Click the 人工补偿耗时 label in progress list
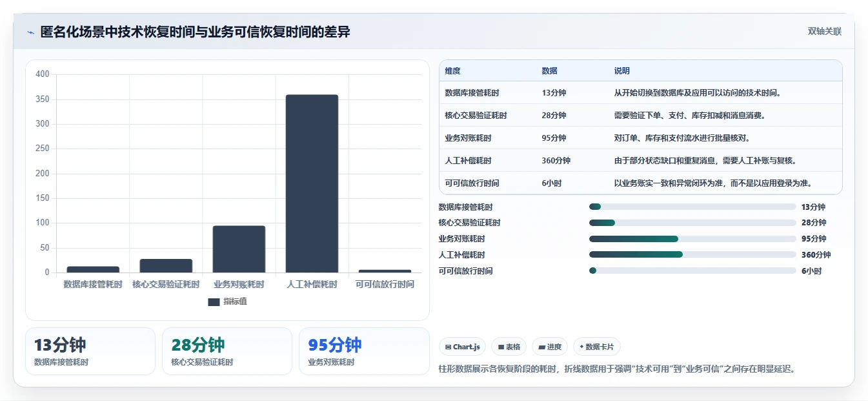 point(461,255)
